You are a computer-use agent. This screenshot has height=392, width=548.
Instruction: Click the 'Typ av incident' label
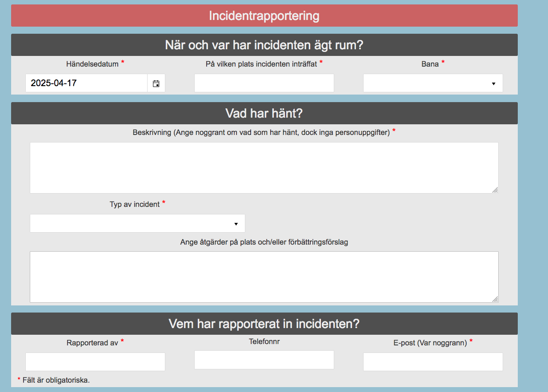click(135, 205)
